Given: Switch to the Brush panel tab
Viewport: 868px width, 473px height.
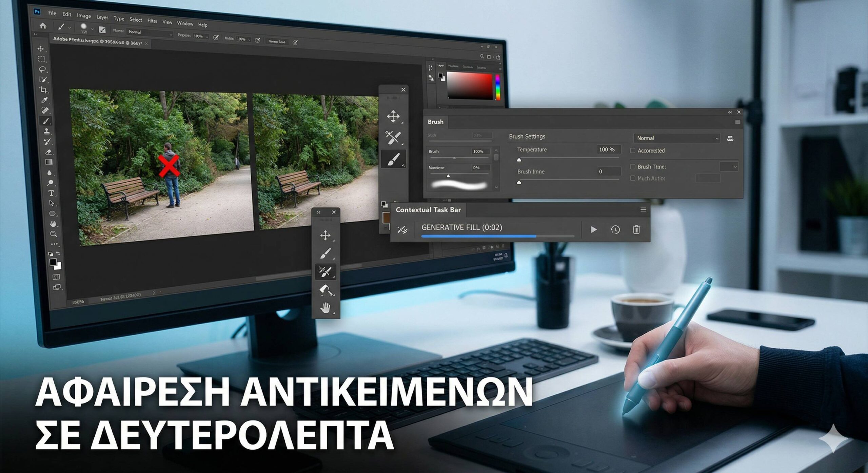Looking at the screenshot, I should point(435,122).
